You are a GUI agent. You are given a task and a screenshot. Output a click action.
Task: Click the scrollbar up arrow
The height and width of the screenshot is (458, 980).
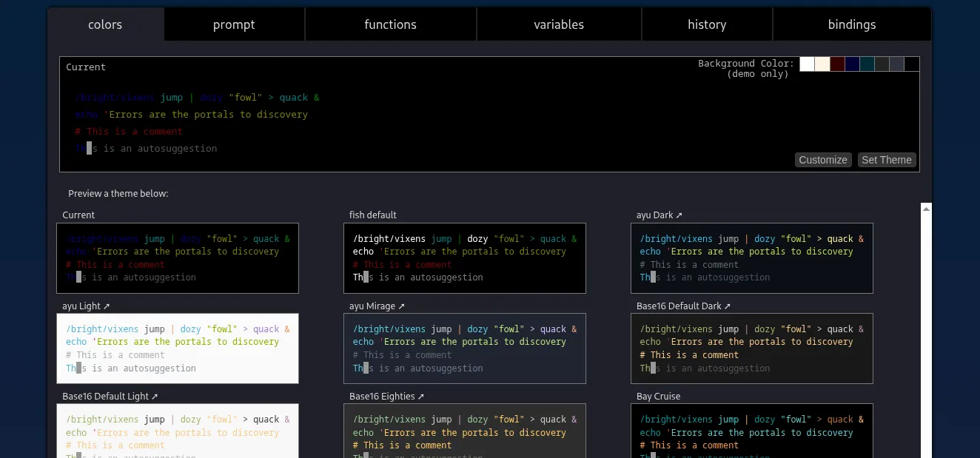(926, 208)
